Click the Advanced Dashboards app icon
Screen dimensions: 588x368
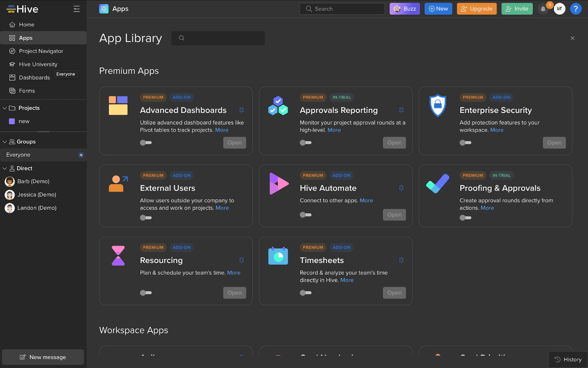[118, 106]
